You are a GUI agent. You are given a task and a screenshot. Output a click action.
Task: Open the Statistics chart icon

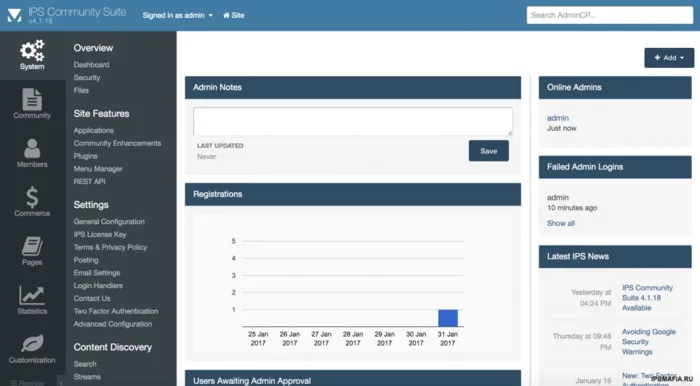[32, 295]
